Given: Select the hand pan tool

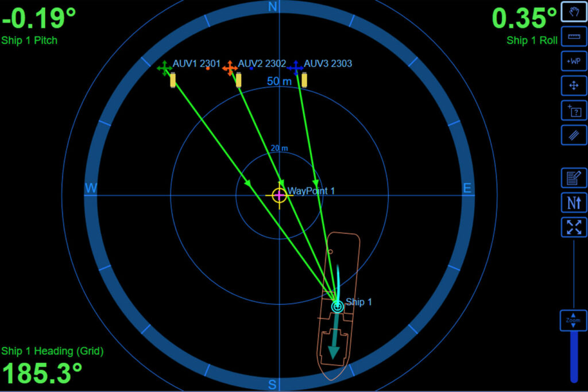Looking at the screenshot, I should pos(574,12).
